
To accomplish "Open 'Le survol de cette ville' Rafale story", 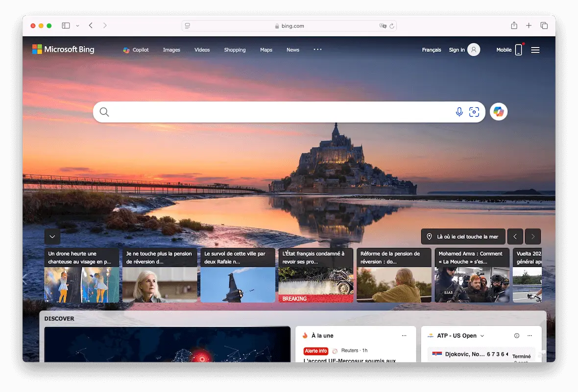I will [x=238, y=275].
